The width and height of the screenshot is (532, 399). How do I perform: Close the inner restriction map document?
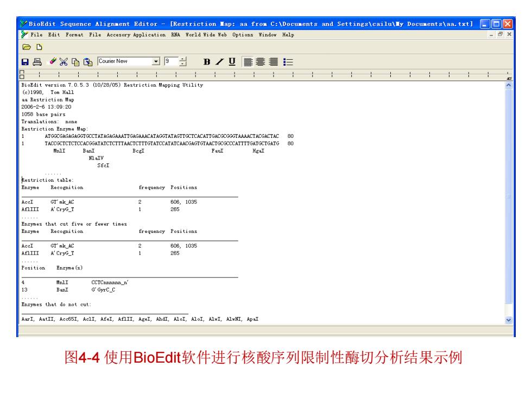(x=509, y=34)
